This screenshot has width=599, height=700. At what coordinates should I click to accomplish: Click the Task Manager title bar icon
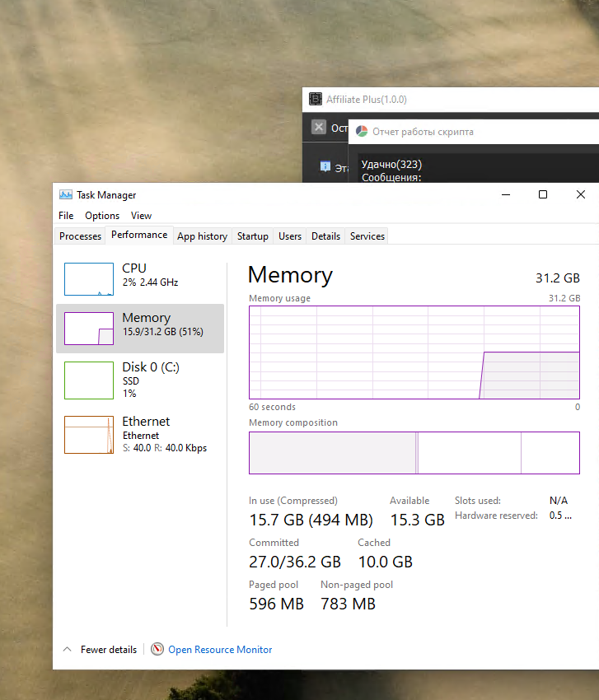(66, 195)
